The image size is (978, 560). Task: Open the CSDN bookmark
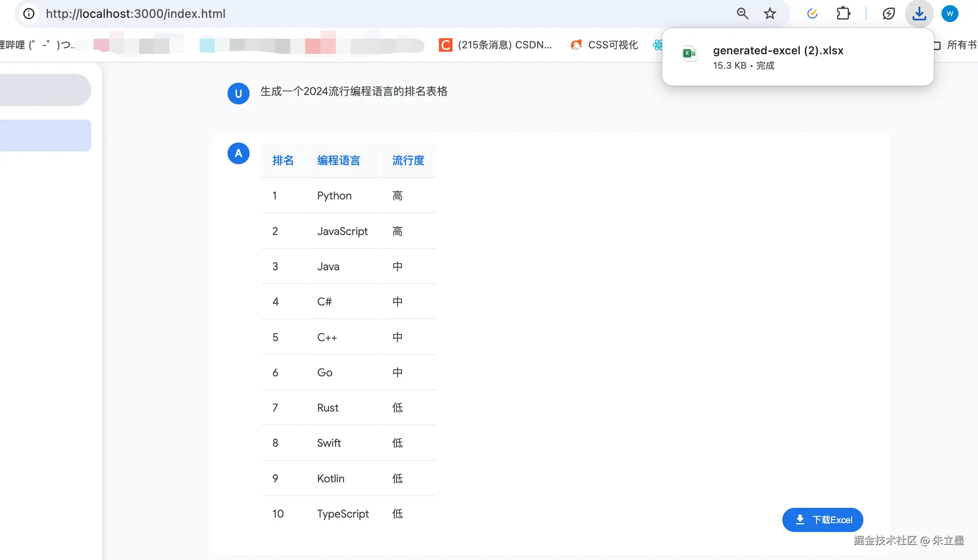point(496,45)
